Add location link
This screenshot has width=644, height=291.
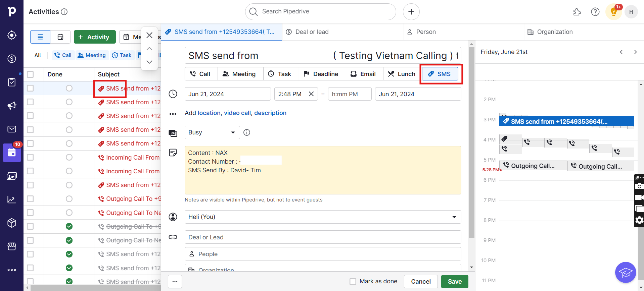209,113
